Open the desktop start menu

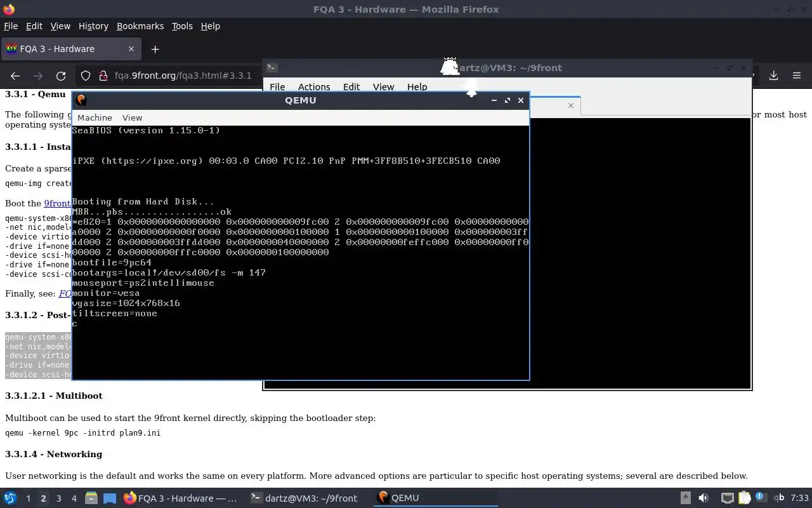click(10, 498)
